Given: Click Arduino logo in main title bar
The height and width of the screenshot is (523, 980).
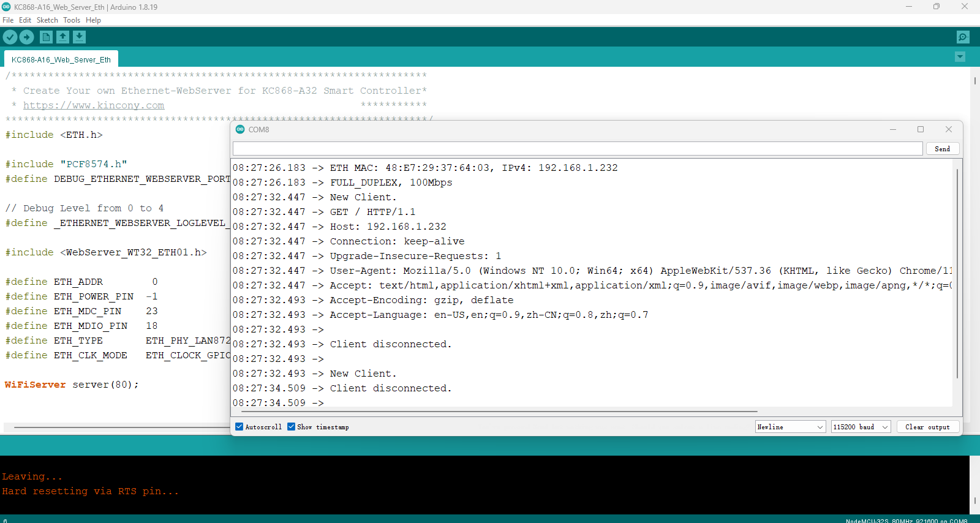Looking at the screenshot, I should point(6,7).
